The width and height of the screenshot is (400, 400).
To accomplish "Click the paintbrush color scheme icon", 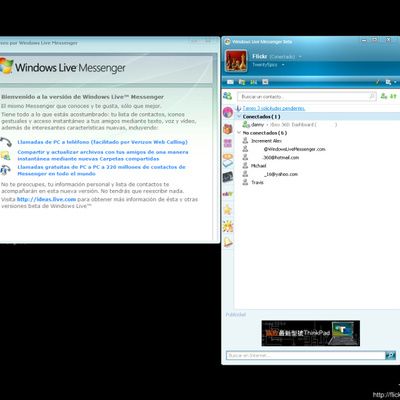I will (x=378, y=82).
